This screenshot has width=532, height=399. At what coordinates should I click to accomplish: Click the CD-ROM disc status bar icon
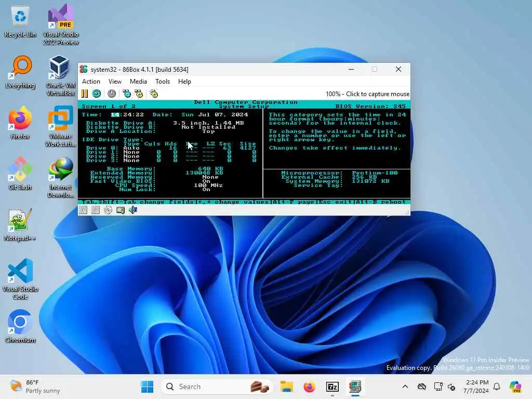click(x=108, y=210)
